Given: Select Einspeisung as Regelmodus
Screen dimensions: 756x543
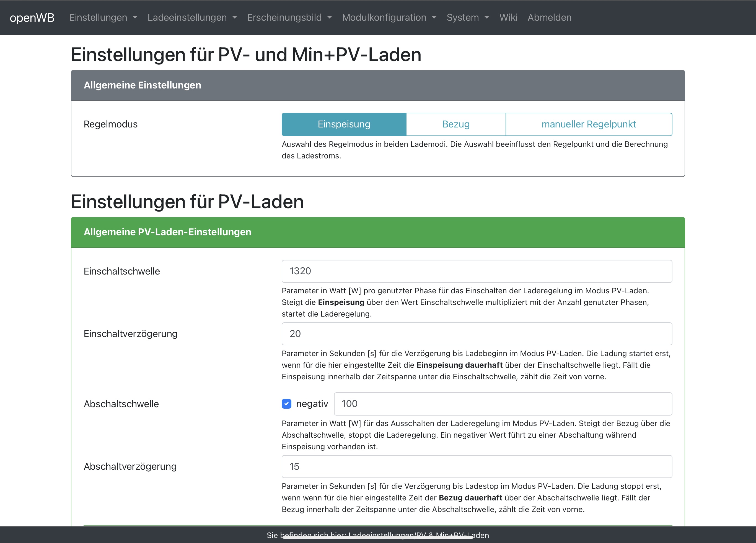Looking at the screenshot, I should 344,124.
